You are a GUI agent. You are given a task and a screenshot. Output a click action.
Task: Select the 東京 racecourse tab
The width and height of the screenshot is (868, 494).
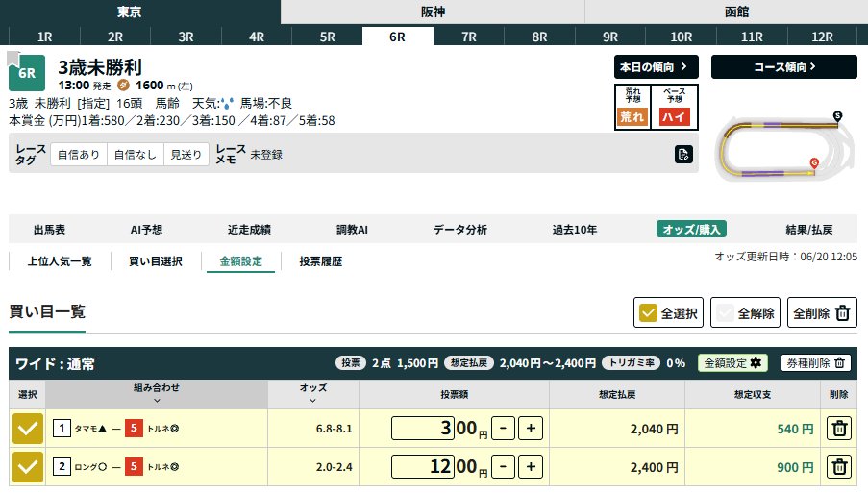[129, 12]
